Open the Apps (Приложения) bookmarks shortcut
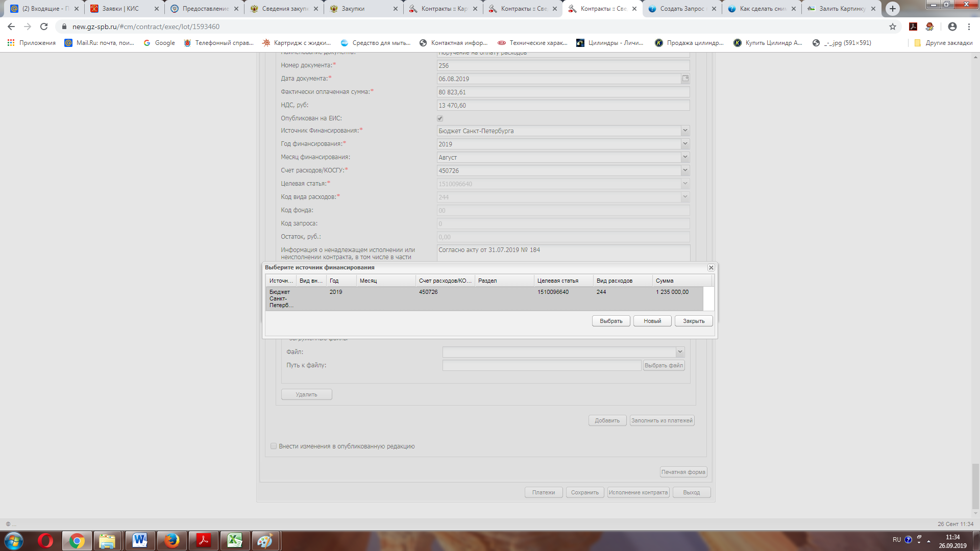The image size is (980, 551). click(x=32, y=43)
